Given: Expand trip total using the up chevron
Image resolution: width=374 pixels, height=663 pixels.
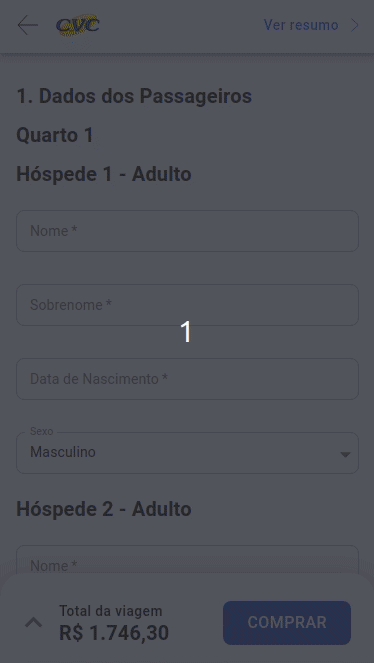Looking at the screenshot, I should [x=34, y=622].
